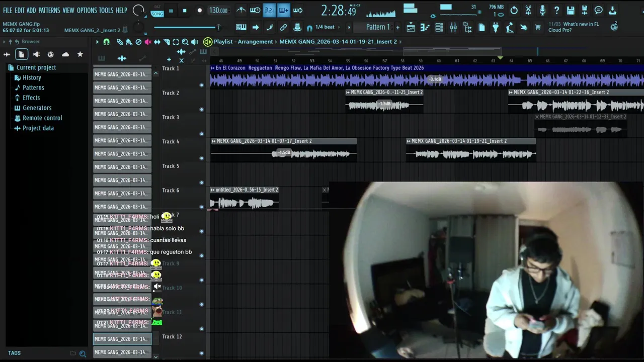
Task: Open the OPTIONS menu
Action: [x=87, y=10]
